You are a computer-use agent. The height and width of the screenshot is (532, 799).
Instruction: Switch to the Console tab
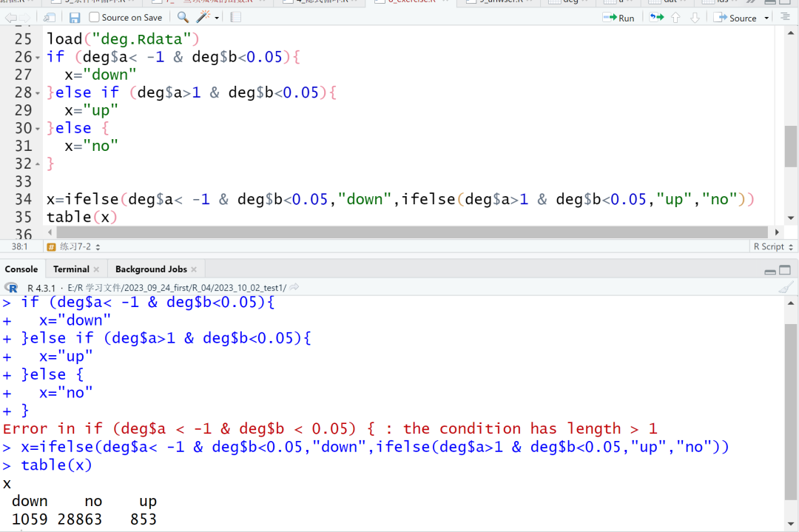21,269
